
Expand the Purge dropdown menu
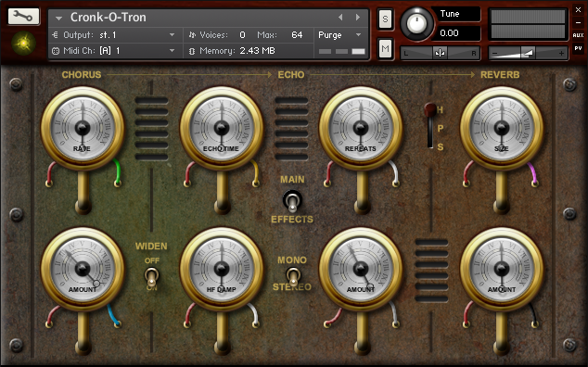(x=339, y=35)
